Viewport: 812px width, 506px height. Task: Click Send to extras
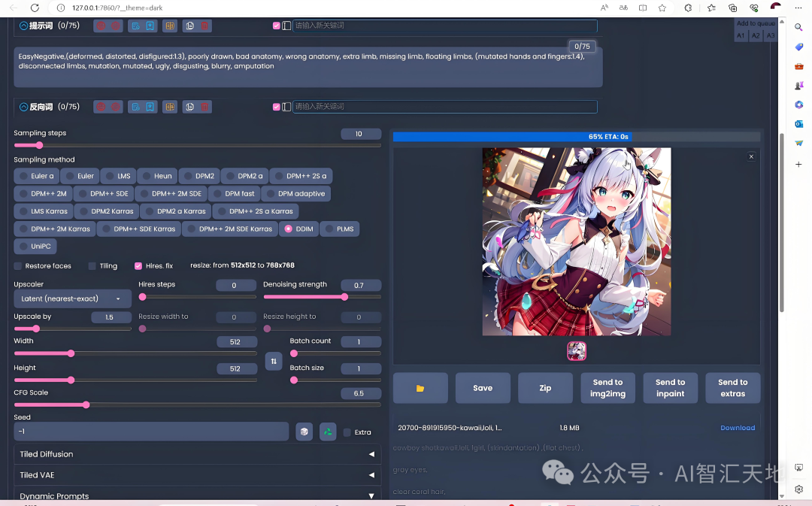point(733,388)
